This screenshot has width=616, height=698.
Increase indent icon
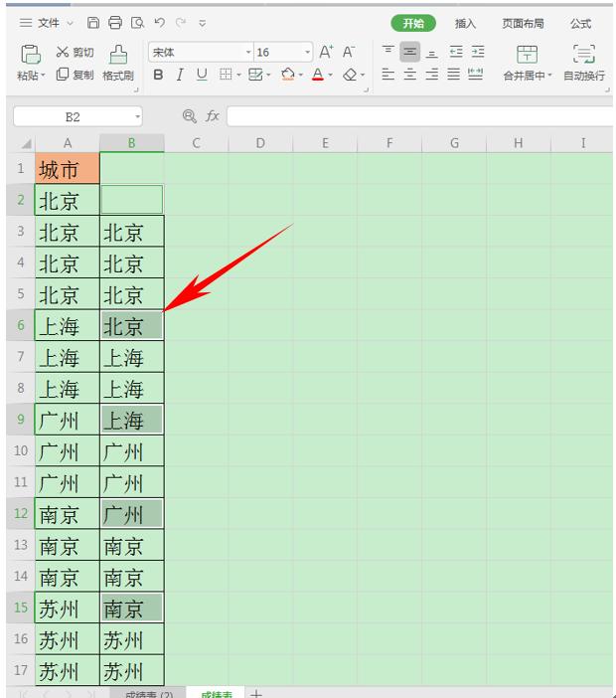[x=478, y=52]
